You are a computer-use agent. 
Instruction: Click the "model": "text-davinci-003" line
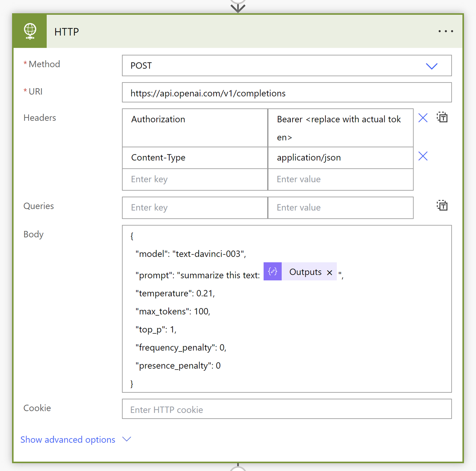tap(191, 254)
